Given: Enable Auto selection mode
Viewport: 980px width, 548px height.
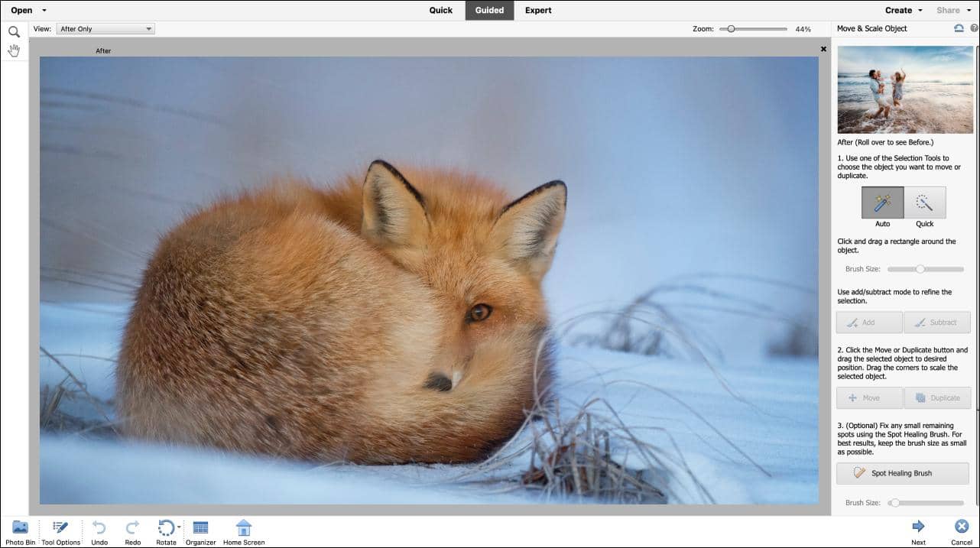Looking at the screenshot, I should point(882,203).
